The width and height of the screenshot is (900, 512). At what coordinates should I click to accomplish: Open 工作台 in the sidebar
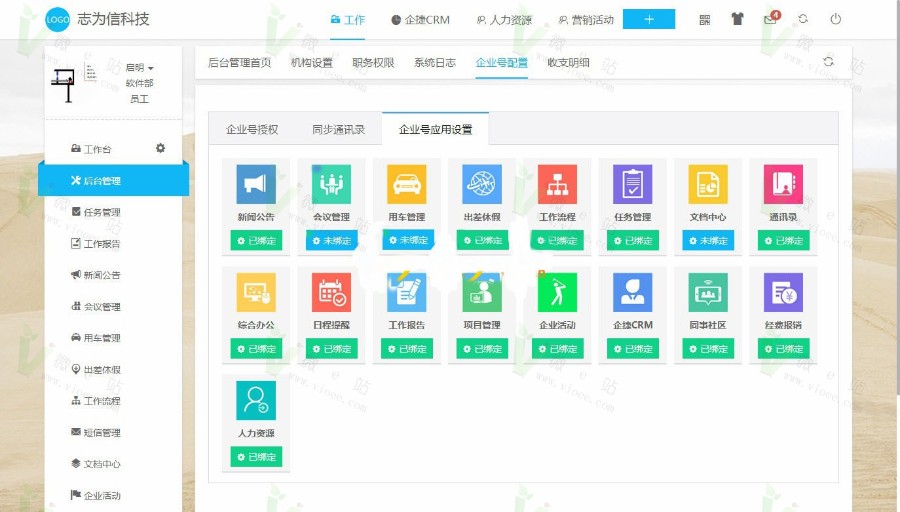coord(91,149)
